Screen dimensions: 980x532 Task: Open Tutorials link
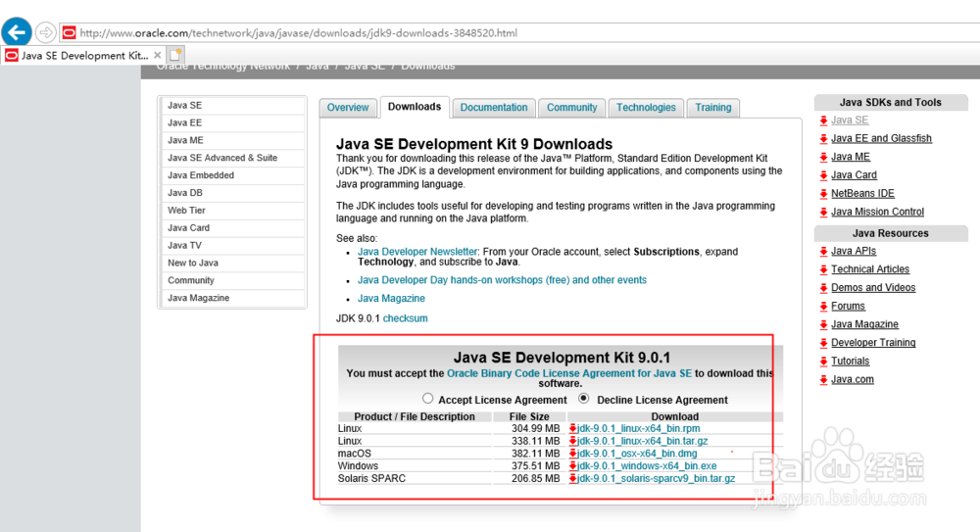pyautogui.click(x=850, y=361)
